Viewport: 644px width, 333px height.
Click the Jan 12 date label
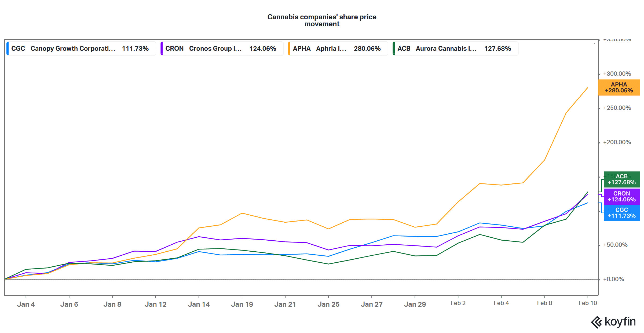tap(156, 304)
